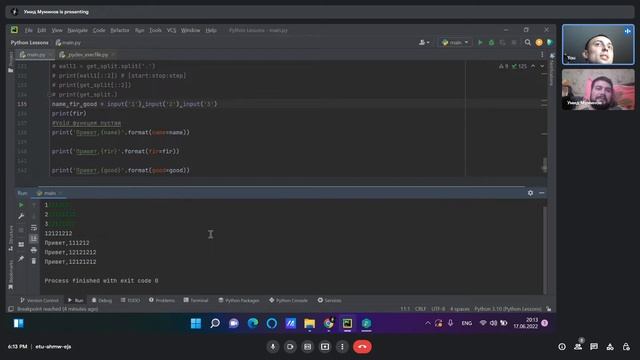Start debugging with the bug icon
640x360 pixels.
[x=491, y=42]
